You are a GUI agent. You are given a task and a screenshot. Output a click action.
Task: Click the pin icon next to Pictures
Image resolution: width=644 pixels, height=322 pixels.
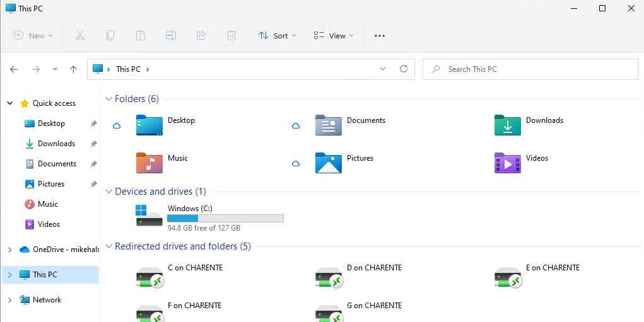click(x=93, y=184)
